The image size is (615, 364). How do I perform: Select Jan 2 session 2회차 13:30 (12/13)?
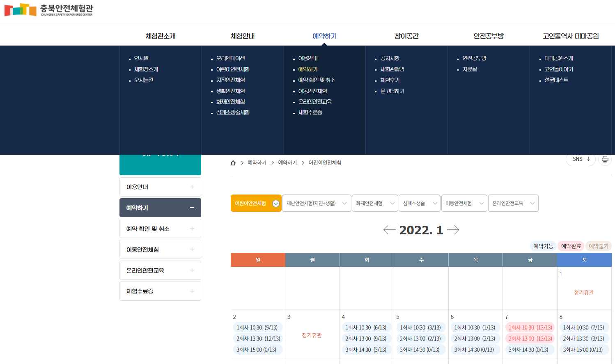(258, 339)
